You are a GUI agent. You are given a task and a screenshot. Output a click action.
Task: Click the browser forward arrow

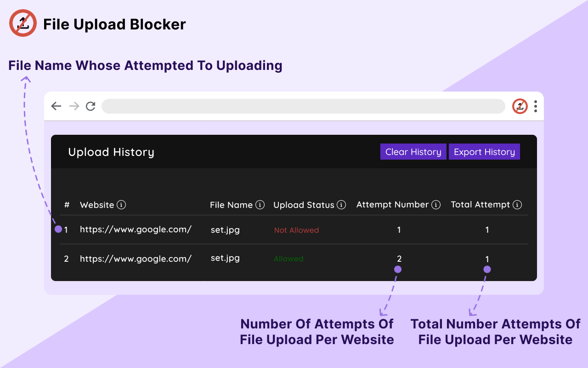(x=74, y=106)
